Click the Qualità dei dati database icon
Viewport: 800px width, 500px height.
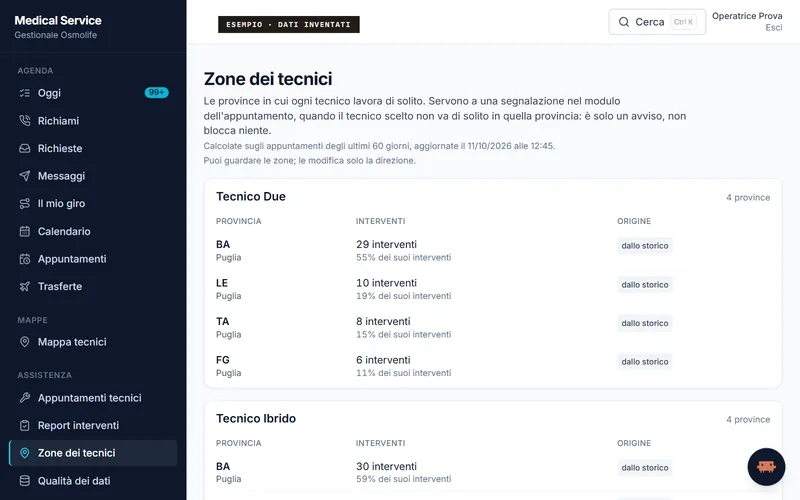click(x=24, y=481)
